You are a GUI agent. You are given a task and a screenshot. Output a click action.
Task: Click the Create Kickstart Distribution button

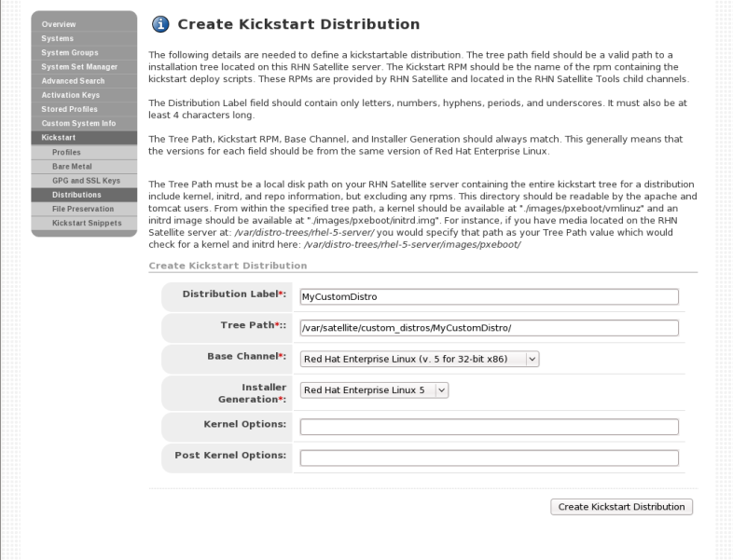[x=621, y=507]
